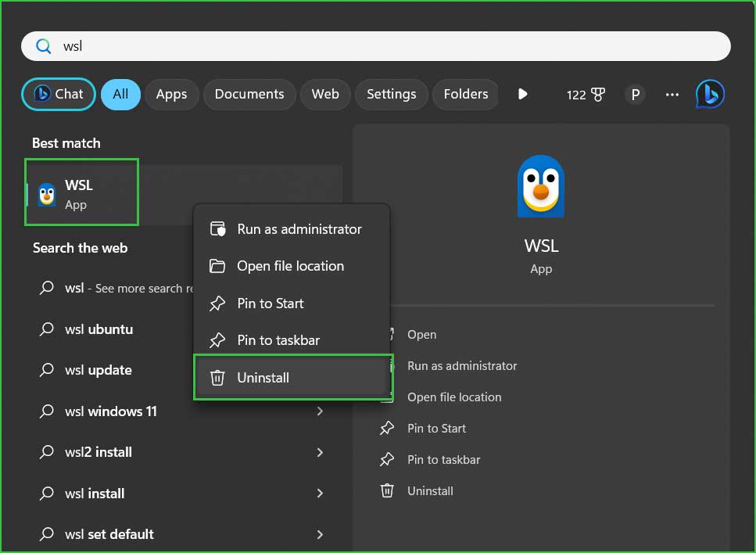Click the WSL penguin icon in Best match
Screen dimensions: 756x553
[x=47, y=194]
